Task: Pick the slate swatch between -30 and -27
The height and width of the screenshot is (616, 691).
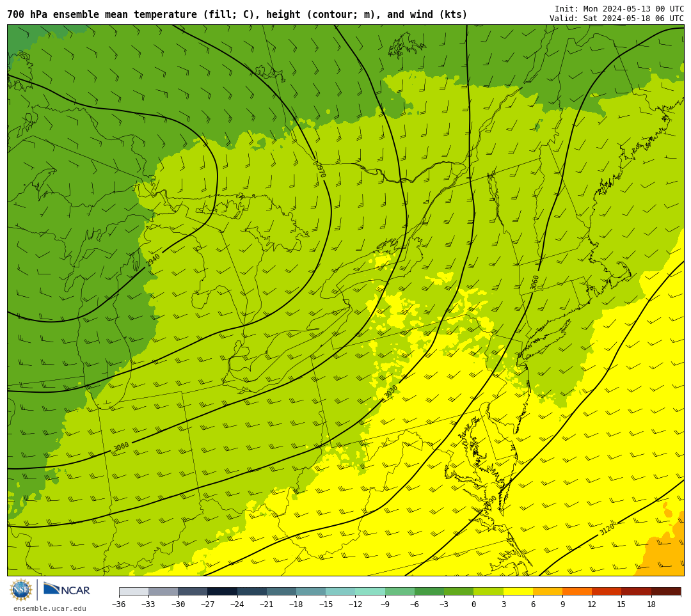Action: click(193, 592)
